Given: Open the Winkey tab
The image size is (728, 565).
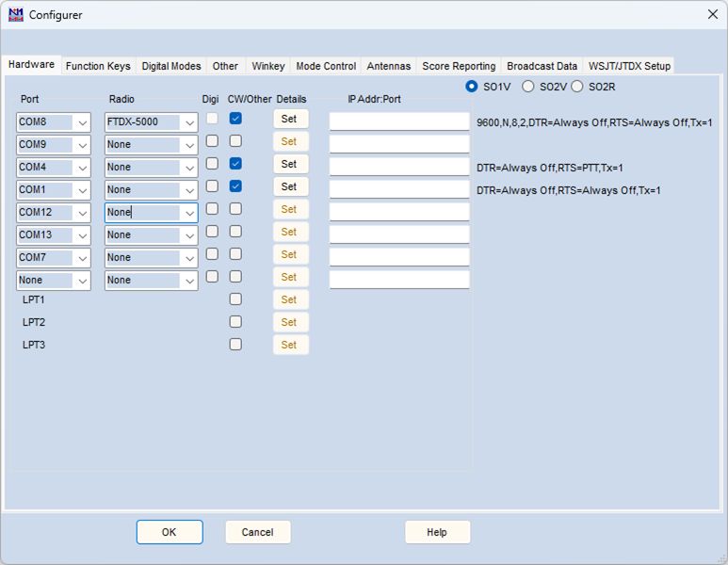Looking at the screenshot, I should 268,66.
